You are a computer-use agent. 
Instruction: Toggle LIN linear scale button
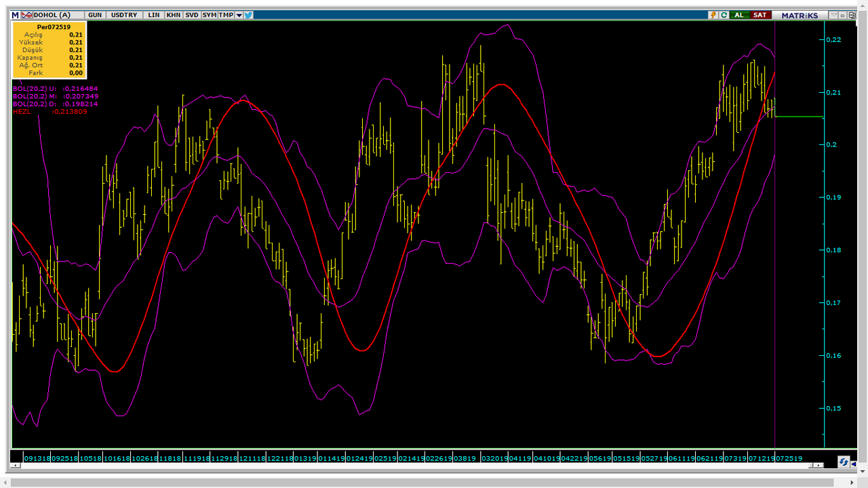coord(154,15)
